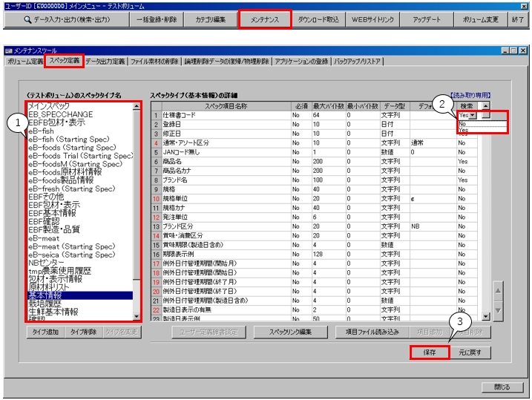This screenshot has width=532, height=400.
Task: Open the データ出力定義 tab
Action: [105, 62]
